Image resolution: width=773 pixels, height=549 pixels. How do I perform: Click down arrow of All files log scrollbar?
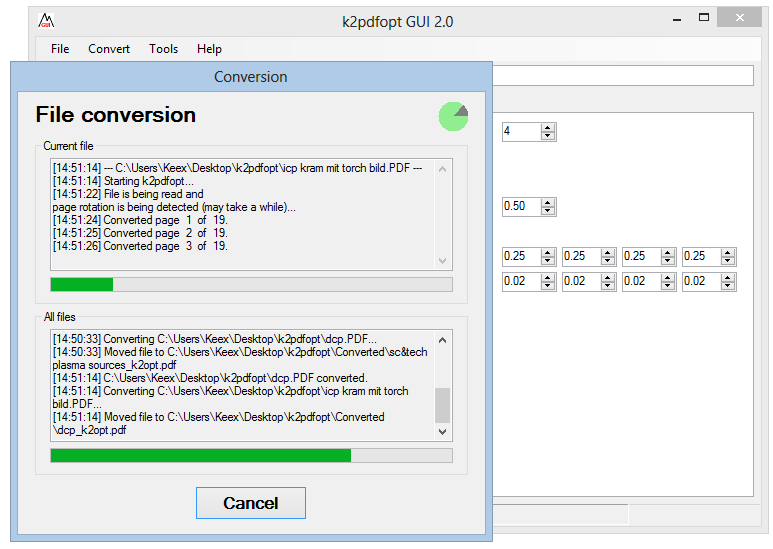click(443, 432)
